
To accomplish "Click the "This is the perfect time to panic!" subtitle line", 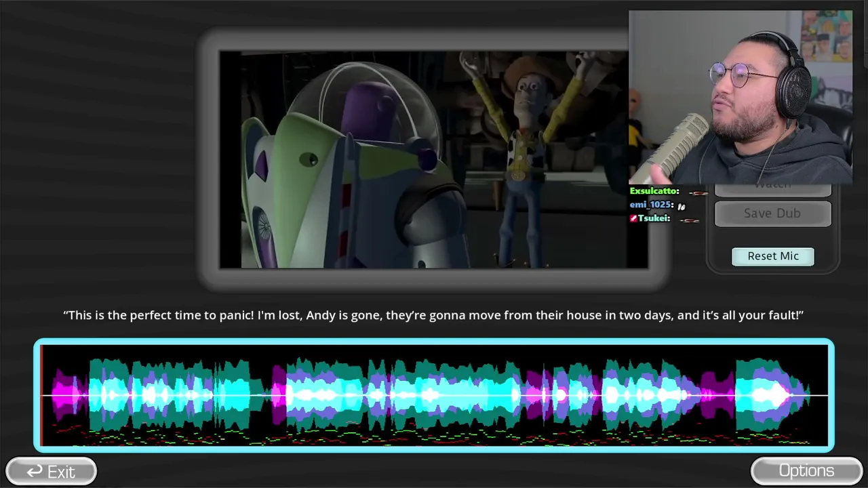I will pos(433,315).
